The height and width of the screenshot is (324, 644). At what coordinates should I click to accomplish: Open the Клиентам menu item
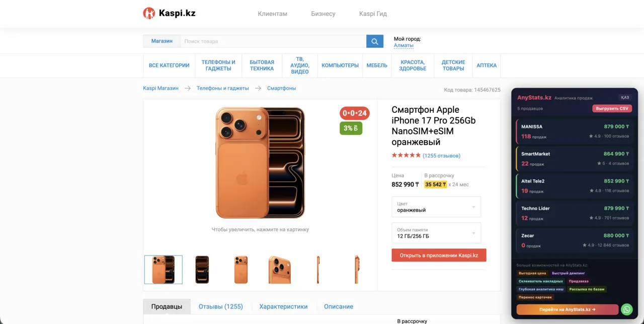[x=272, y=14]
